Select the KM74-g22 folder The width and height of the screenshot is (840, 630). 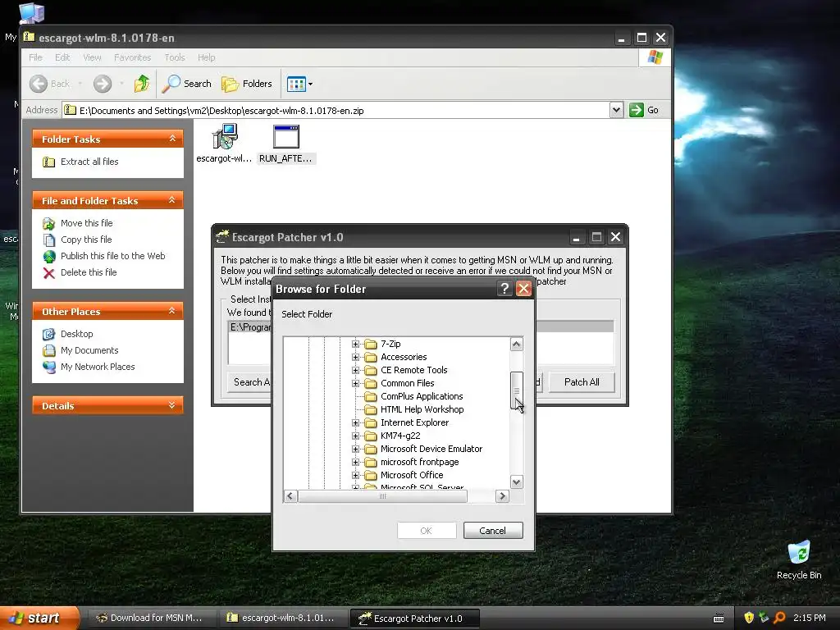pyautogui.click(x=400, y=436)
